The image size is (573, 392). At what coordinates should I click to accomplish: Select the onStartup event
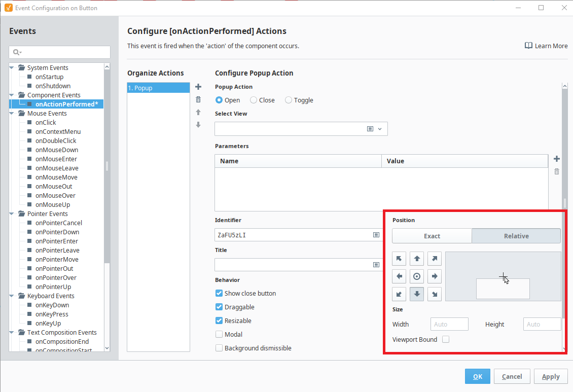tap(49, 77)
